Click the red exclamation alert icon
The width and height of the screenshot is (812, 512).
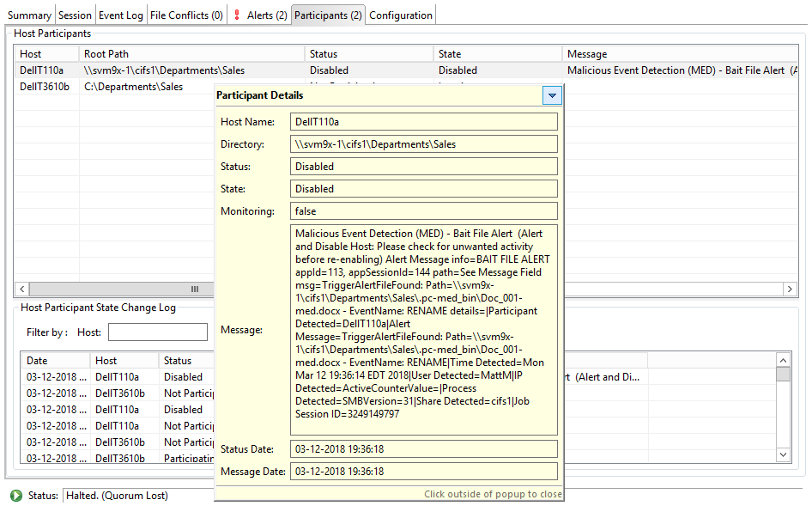point(237,15)
